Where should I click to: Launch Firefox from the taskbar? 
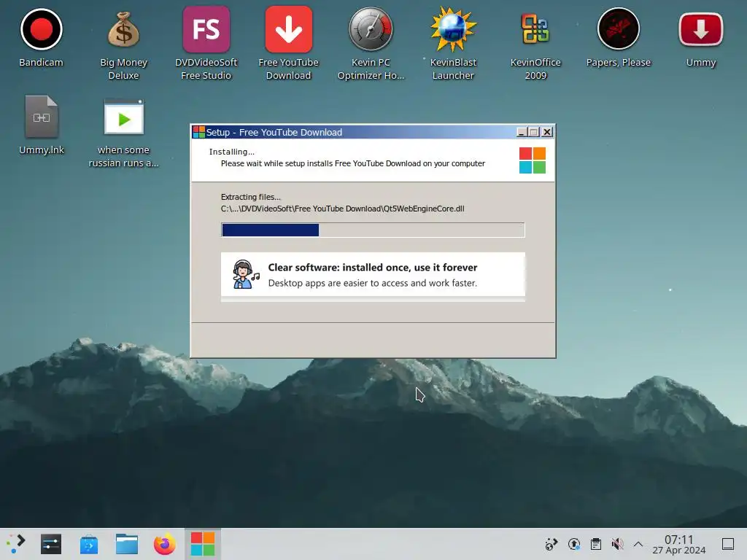pos(164,544)
